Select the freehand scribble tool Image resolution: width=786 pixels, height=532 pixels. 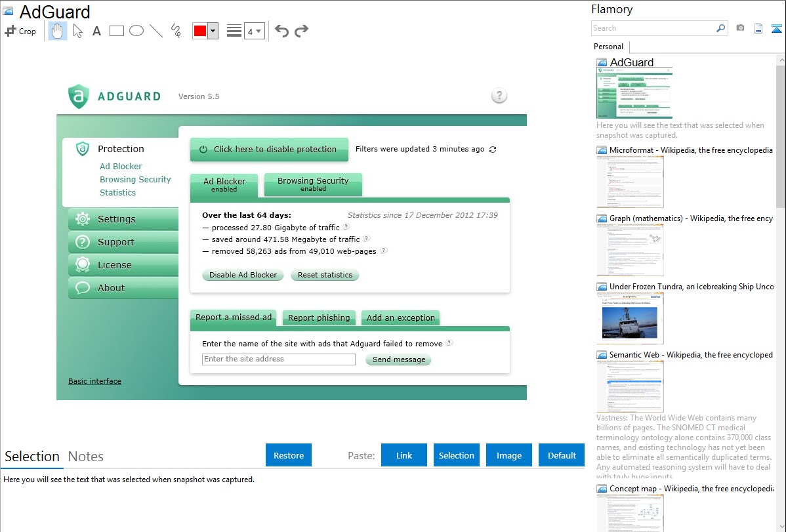click(176, 31)
